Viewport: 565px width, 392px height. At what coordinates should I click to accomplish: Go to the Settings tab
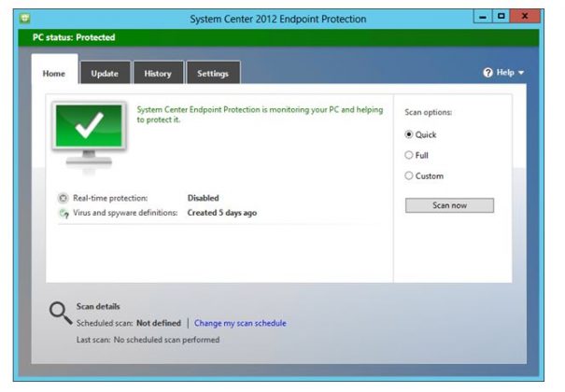tap(213, 73)
